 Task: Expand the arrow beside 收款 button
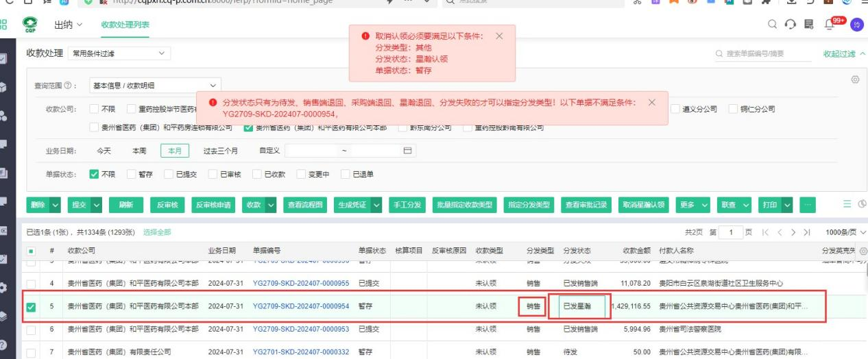point(271,205)
